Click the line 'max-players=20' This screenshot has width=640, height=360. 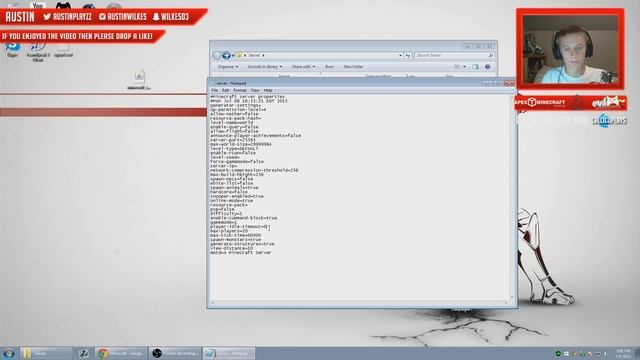(229, 231)
